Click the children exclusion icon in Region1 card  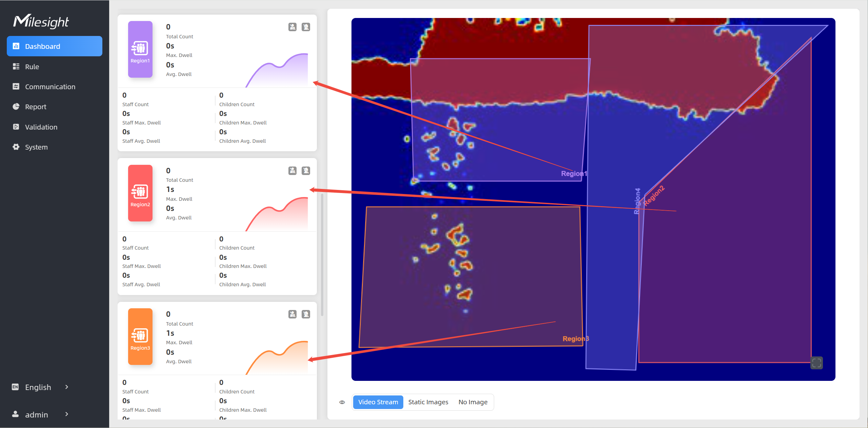[306, 27]
